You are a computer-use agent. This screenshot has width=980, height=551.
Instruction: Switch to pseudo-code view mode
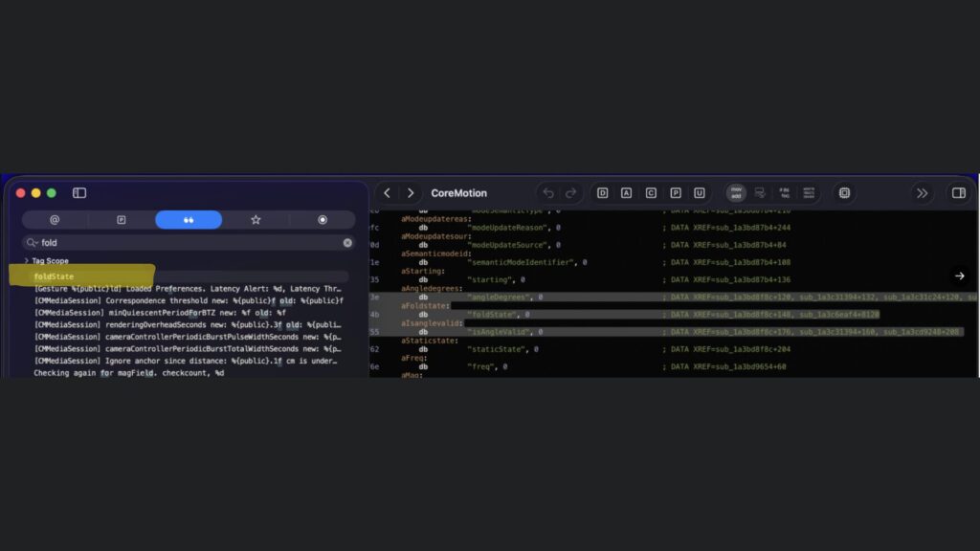point(785,193)
